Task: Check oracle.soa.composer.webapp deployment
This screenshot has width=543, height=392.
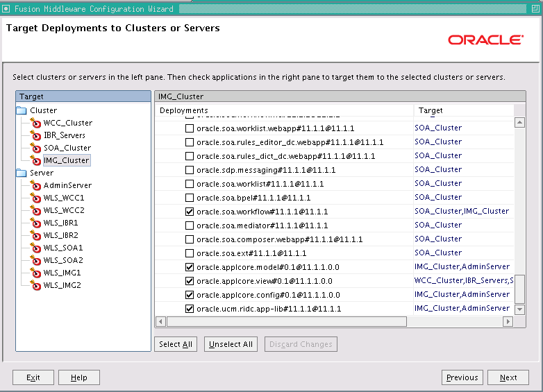Action: coord(190,239)
